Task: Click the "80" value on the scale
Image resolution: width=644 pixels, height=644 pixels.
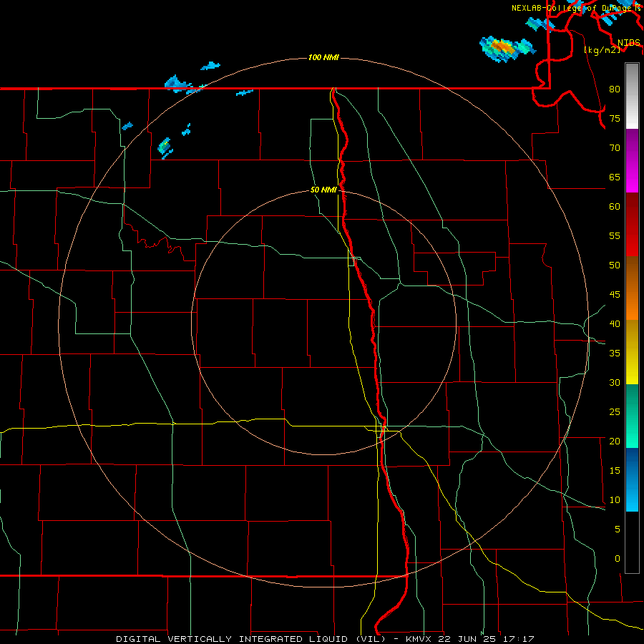Action: [x=615, y=89]
